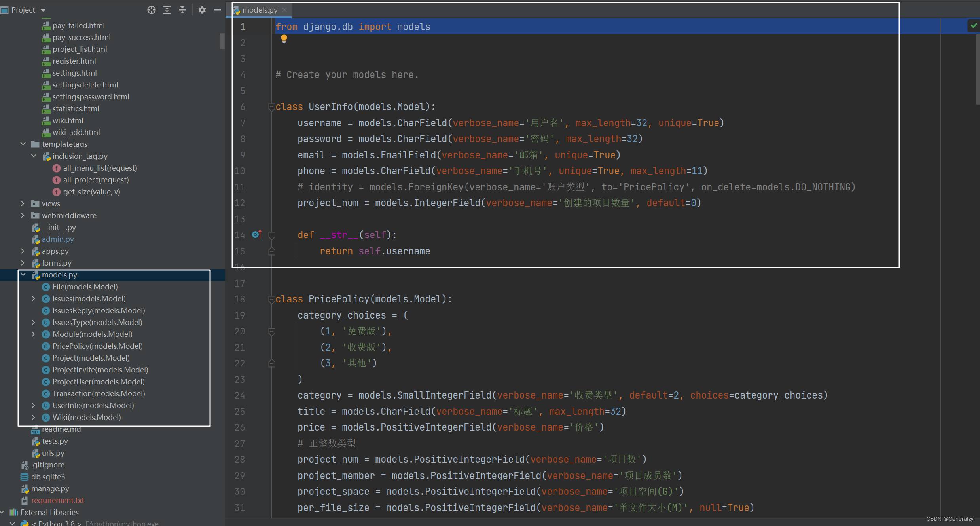Screen dimensions: 980x526
Task: Expand the views folder
Action: [x=23, y=203]
